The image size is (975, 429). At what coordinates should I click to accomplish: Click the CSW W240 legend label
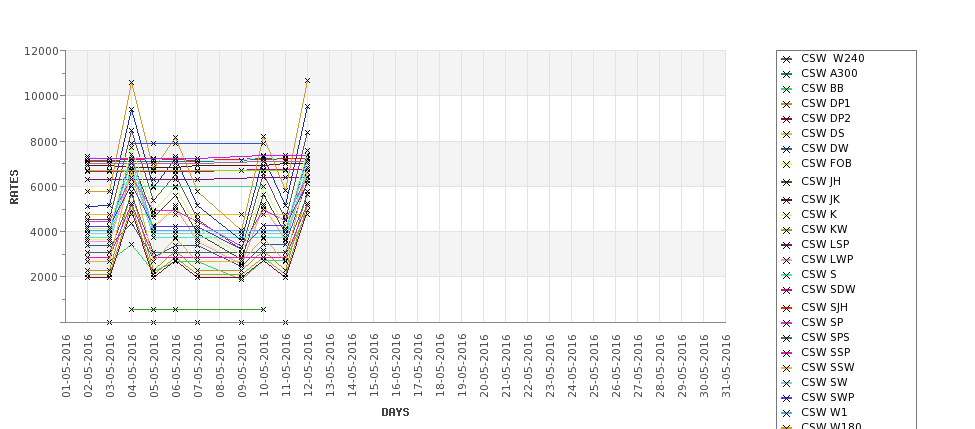point(832,58)
